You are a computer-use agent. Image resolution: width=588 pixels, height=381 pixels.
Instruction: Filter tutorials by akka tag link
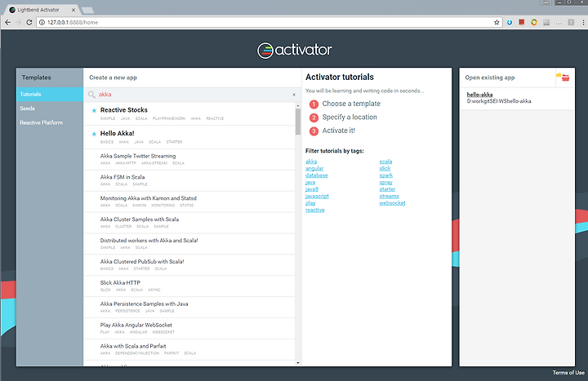pos(311,162)
